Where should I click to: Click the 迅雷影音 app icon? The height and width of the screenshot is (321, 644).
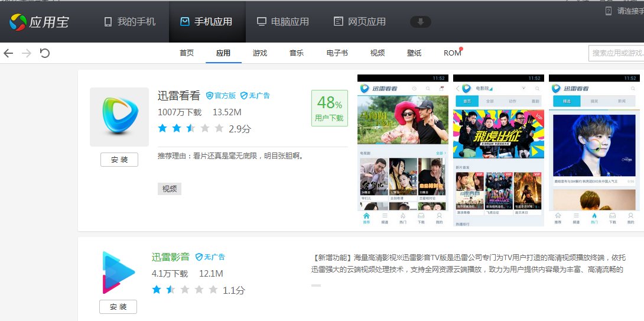coord(118,272)
